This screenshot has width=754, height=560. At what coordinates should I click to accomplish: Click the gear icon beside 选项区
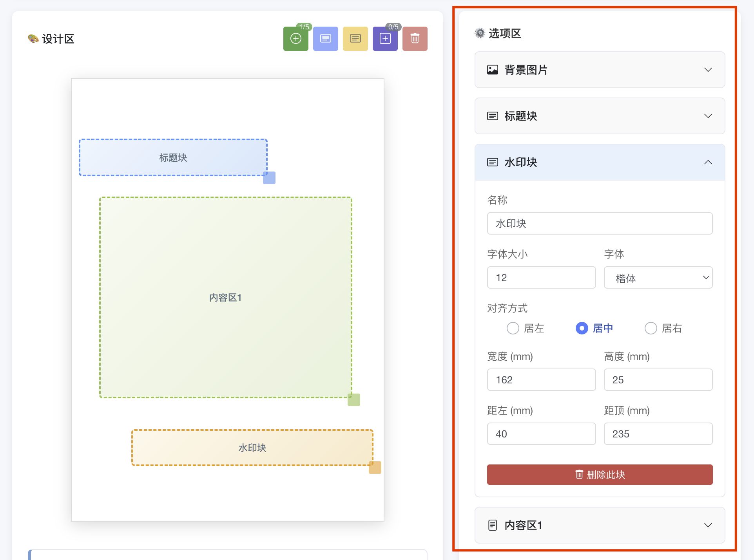(x=480, y=33)
